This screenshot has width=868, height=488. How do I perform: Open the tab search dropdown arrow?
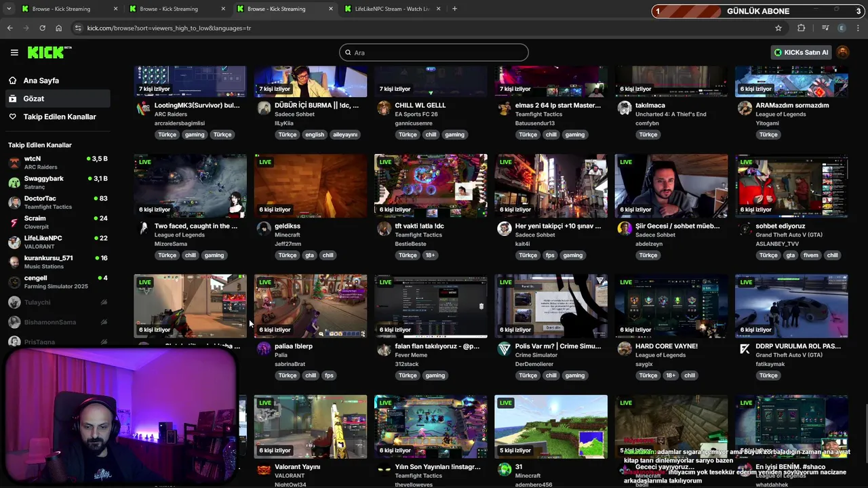9,9
